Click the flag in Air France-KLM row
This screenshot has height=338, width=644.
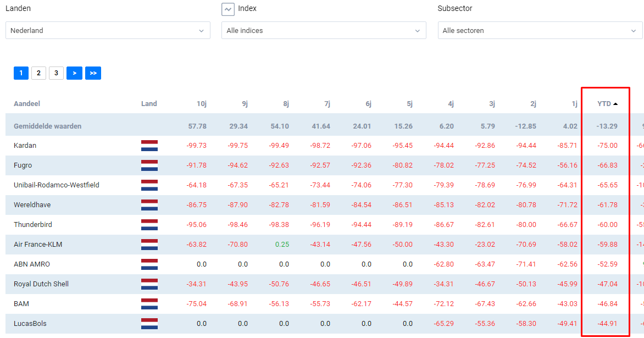(149, 245)
